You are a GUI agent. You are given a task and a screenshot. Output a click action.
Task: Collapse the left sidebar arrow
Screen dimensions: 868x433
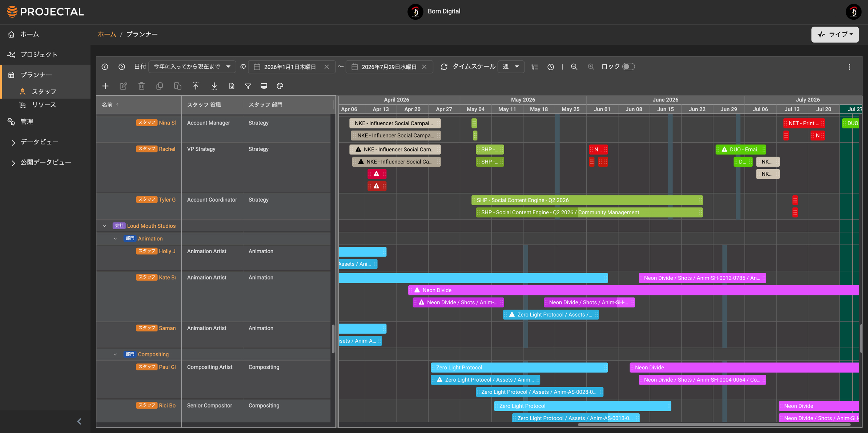(x=79, y=421)
